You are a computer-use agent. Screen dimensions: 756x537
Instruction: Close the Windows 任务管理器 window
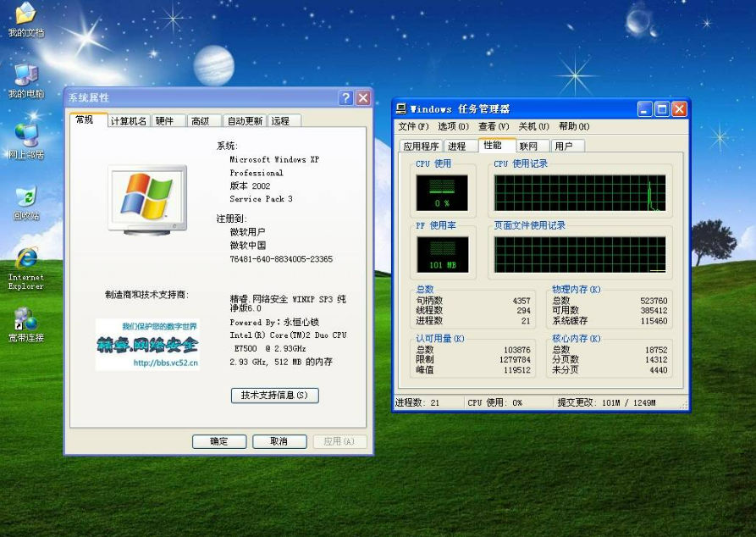679,109
